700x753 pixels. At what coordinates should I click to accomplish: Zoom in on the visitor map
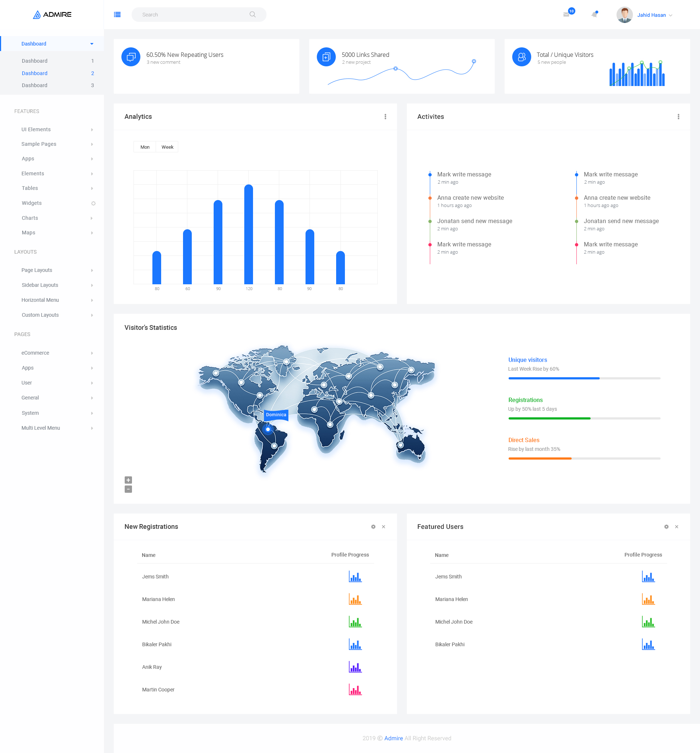[x=128, y=480]
